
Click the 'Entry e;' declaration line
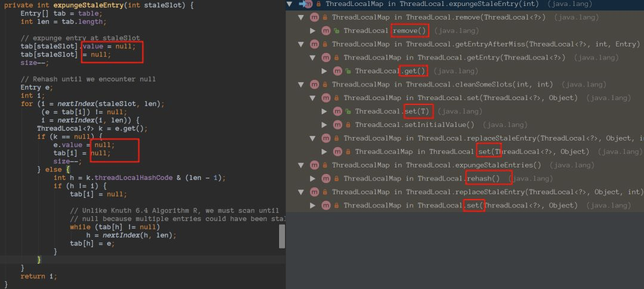click(x=37, y=88)
